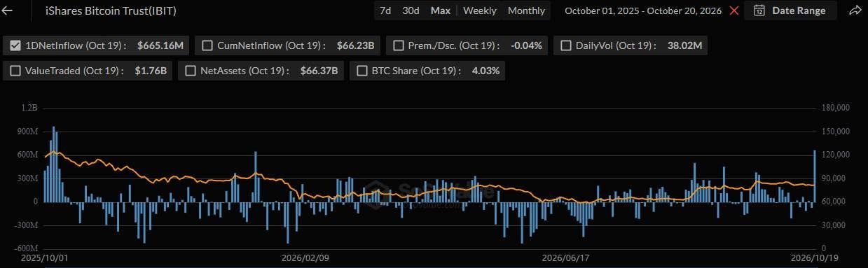868x268 pixels.
Task: Click the 2026/10/19 x-axis date label
Action: coord(814,258)
